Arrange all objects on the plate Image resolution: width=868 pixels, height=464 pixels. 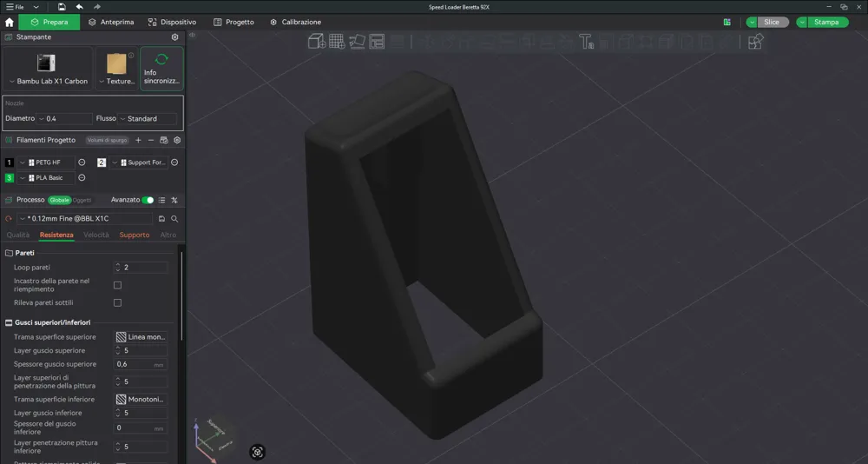[x=377, y=41]
